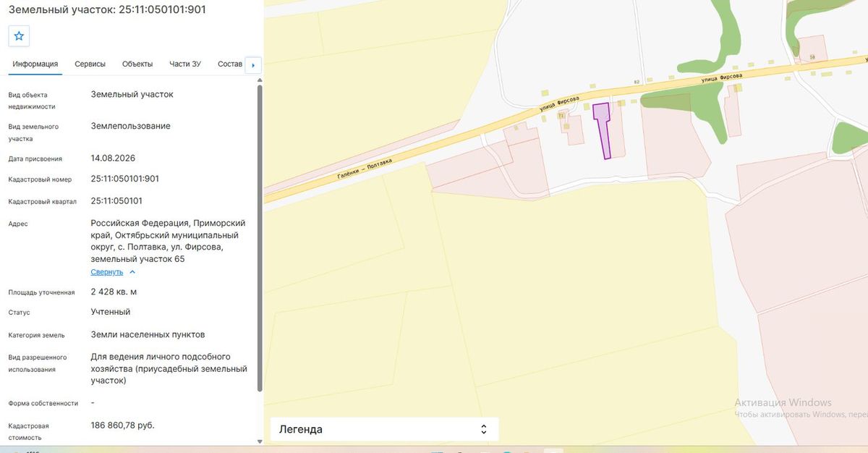Open the Части ЗУ tab
The height and width of the screenshot is (453, 868).
click(x=185, y=64)
